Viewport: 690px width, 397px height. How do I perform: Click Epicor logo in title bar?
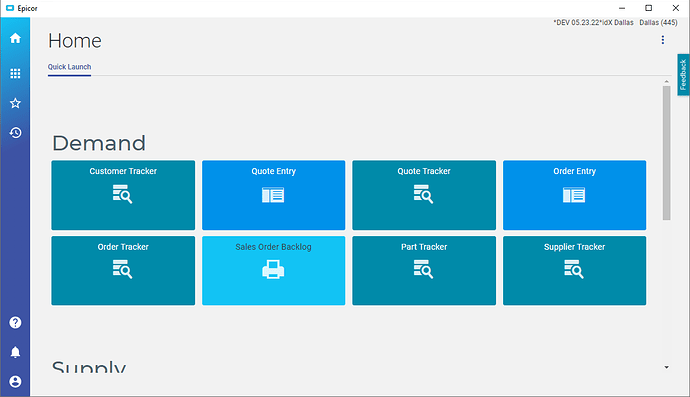[10, 8]
